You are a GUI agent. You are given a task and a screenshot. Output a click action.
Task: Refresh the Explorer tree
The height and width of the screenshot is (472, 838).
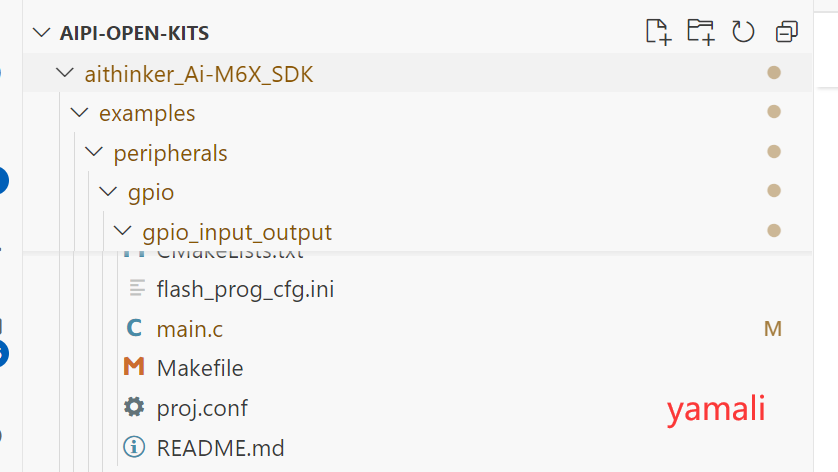pos(743,32)
